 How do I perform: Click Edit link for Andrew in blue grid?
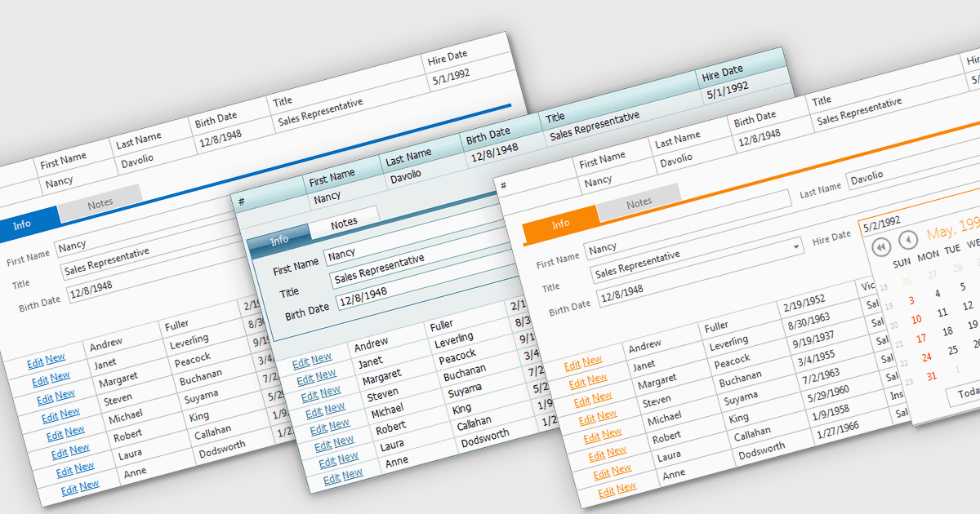[x=35, y=363]
